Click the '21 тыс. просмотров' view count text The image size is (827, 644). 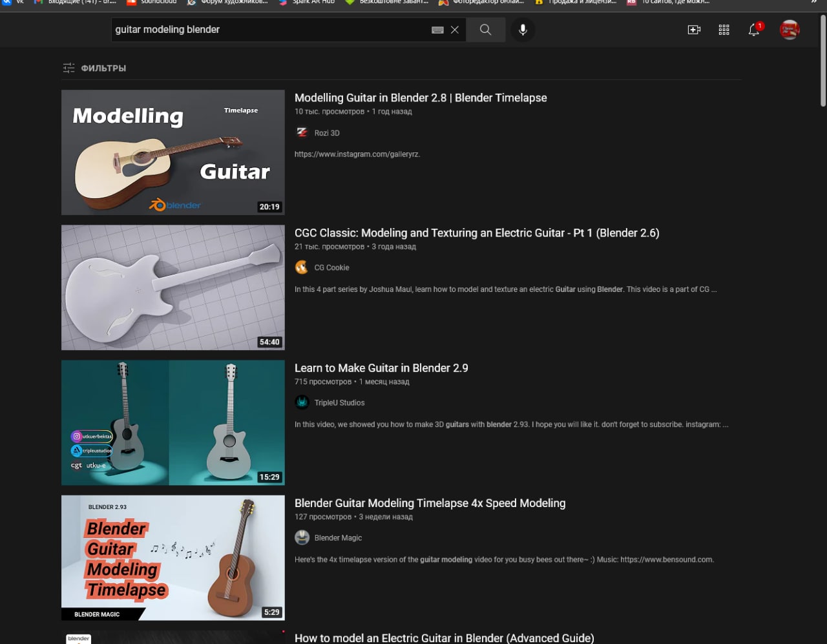(x=330, y=247)
